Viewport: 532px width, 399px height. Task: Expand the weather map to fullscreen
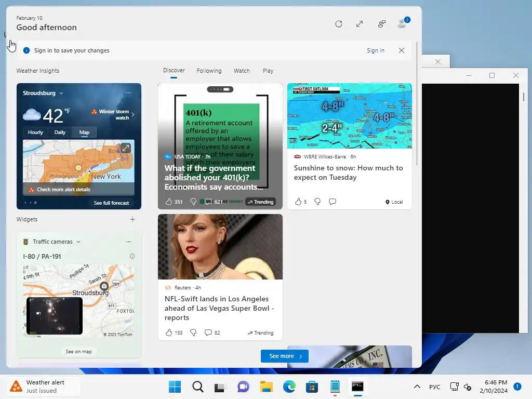(x=126, y=148)
